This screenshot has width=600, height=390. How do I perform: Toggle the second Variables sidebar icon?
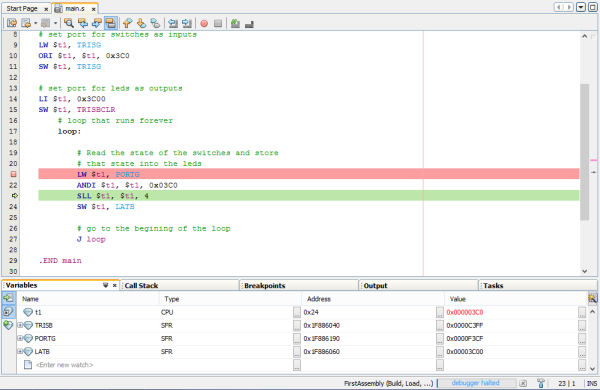coord(8,311)
